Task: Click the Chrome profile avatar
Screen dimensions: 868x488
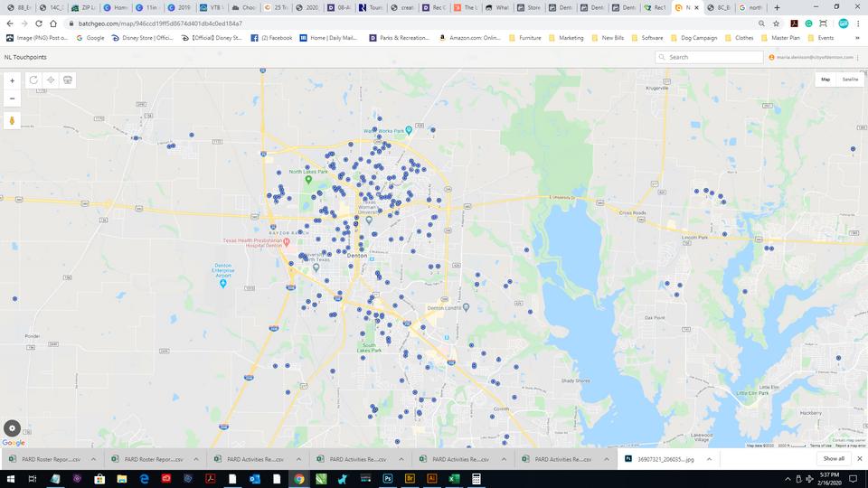Action: click(843, 23)
